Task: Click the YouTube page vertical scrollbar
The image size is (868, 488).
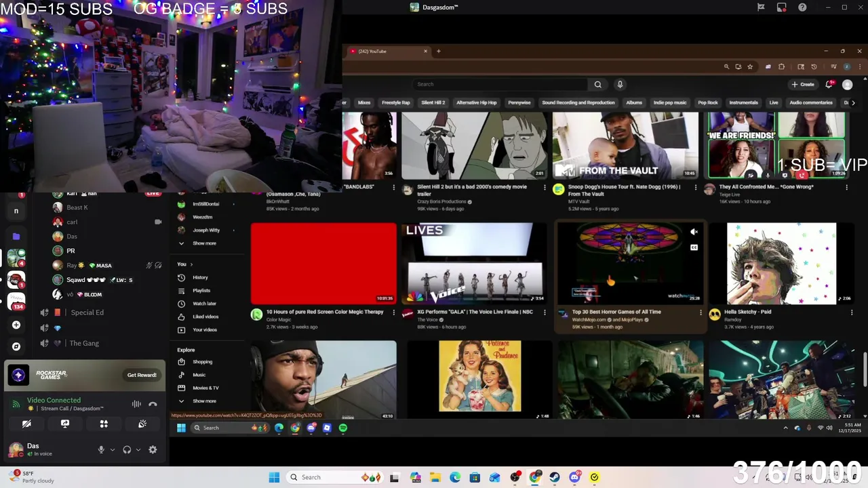Action: click(865, 369)
